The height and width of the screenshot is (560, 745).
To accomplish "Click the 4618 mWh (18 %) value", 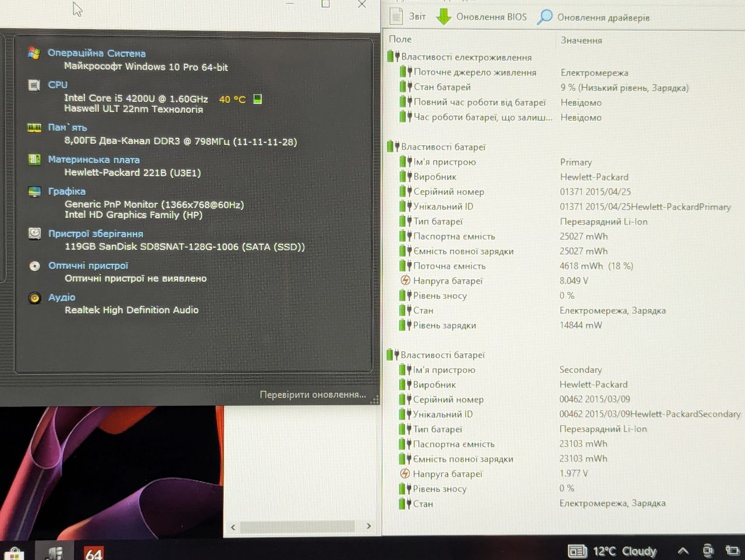I will click(596, 266).
